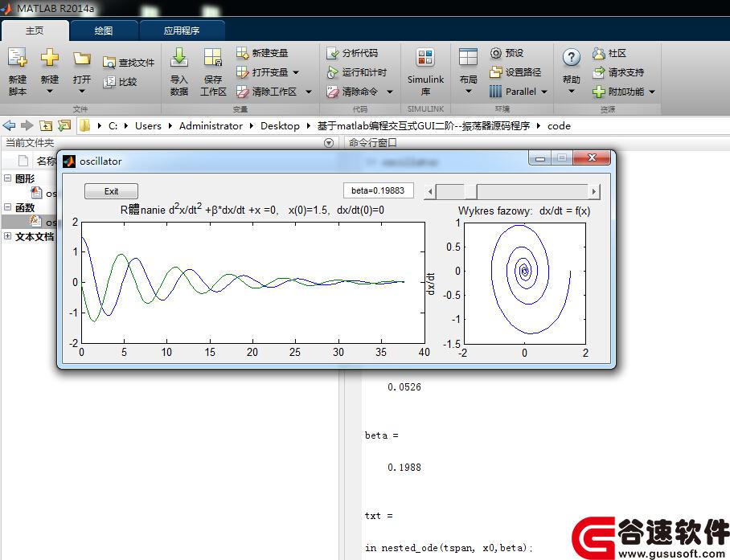
Task: Click 0.0526 value in Command Window
Action: [x=404, y=387]
